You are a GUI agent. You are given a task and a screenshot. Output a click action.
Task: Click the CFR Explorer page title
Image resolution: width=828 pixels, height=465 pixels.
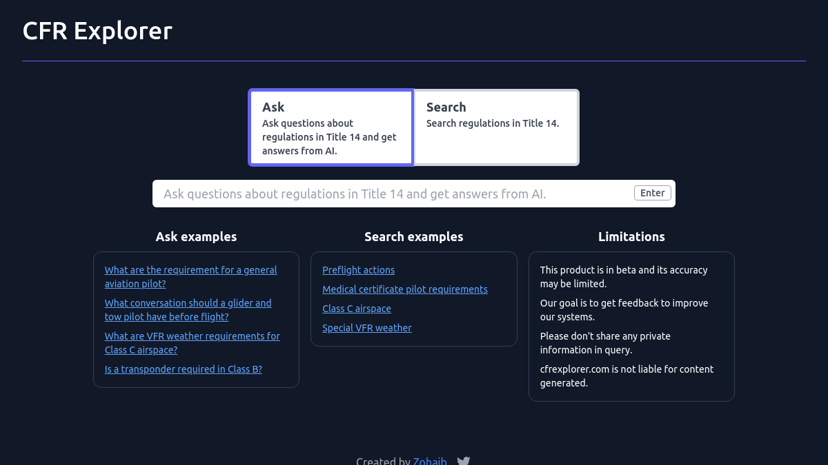(x=97, y=31)
